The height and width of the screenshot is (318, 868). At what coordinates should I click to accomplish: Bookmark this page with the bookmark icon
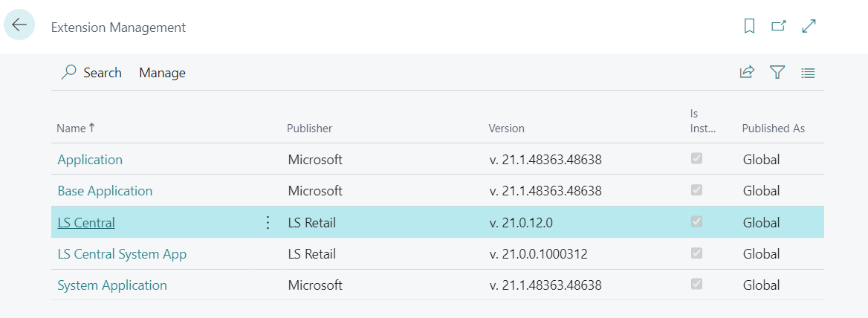coord(749,27)
